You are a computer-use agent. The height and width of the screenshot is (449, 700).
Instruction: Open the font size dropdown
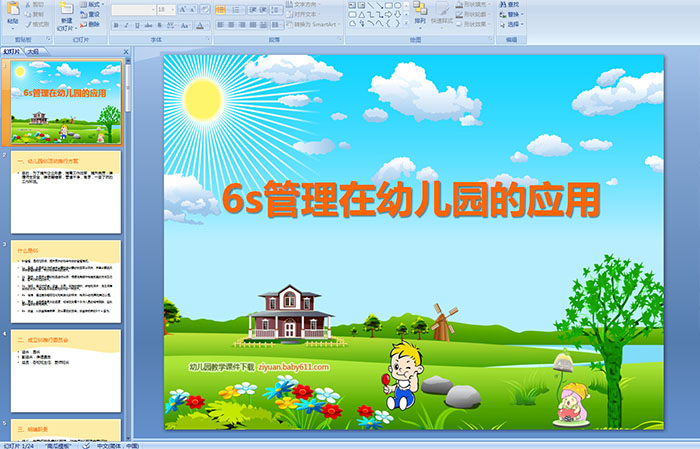tap(173, 9)
